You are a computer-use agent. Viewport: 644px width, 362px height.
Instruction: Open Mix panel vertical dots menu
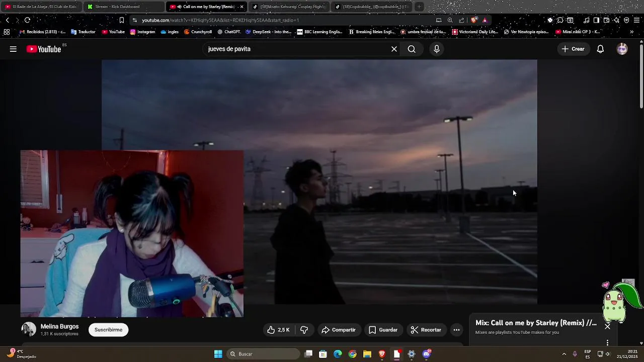607,342
